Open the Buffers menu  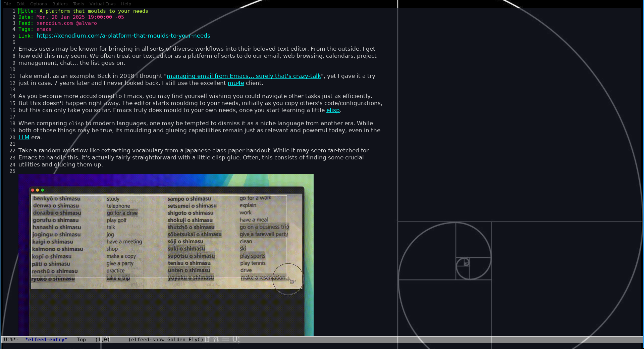[60, 4]
